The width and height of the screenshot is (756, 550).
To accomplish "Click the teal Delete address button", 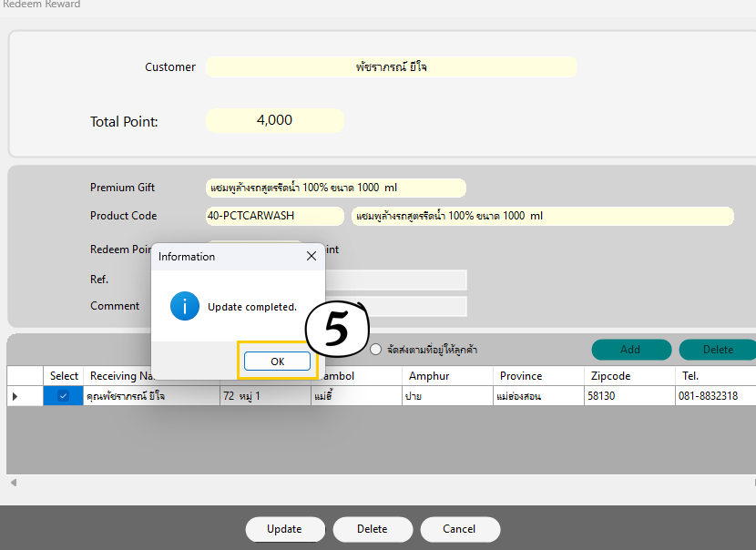I will click(x=718, y=350).
